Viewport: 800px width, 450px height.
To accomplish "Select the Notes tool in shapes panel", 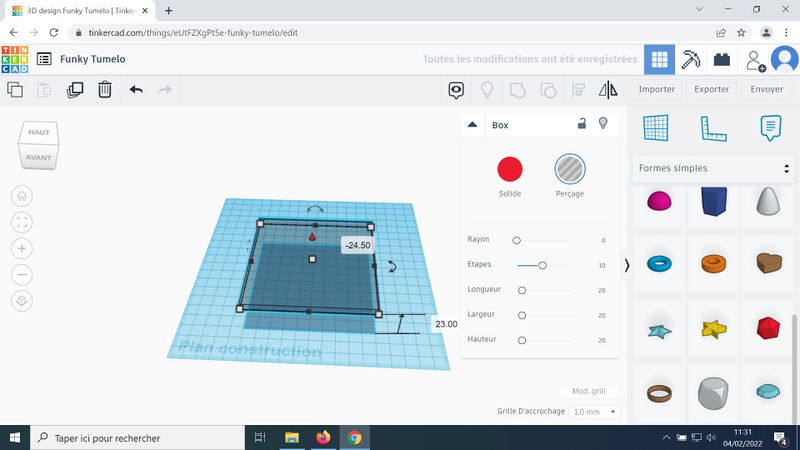I will [770, 128].
